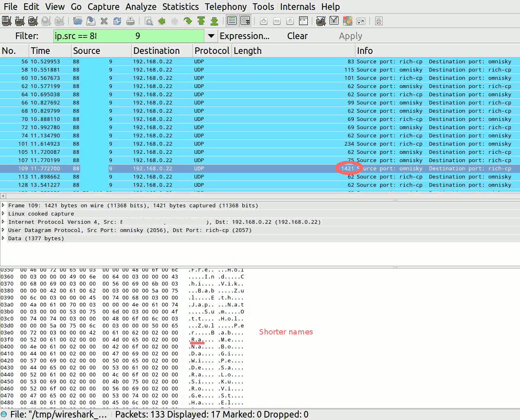This screenshot has height=420, width=520.
Task: Expand the User Datagram Protocol section
Action: [3, 230]
